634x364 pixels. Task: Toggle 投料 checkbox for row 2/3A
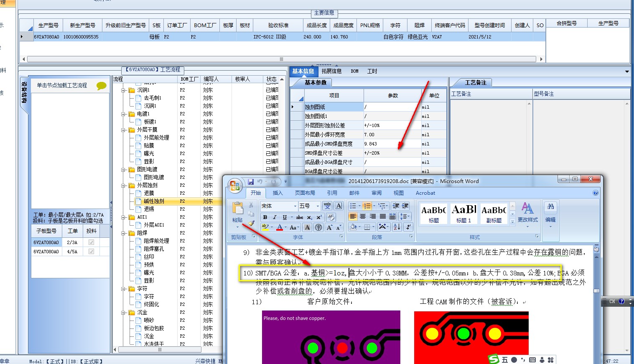point(91,242)
